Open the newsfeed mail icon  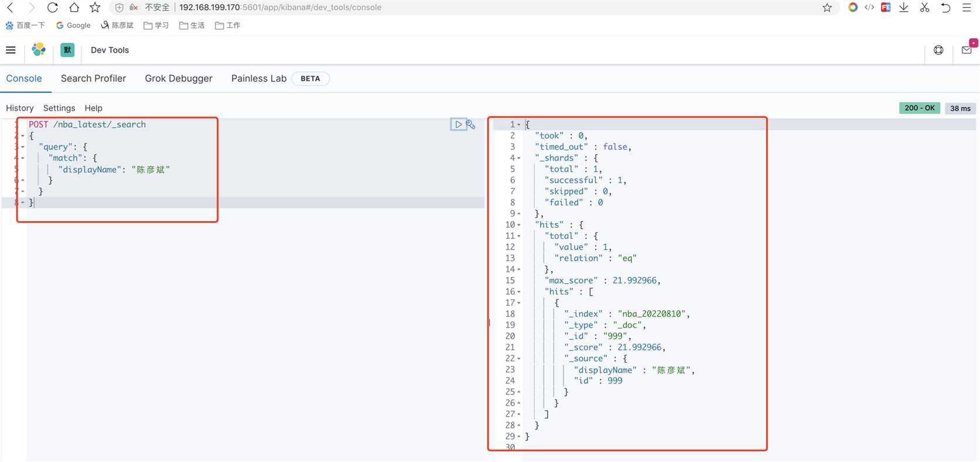(x=967, y=50)
